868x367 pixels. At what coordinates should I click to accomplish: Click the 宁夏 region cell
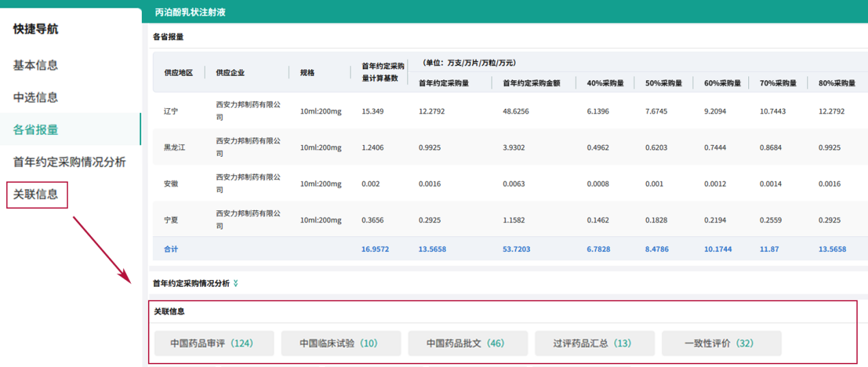(171, 220)
